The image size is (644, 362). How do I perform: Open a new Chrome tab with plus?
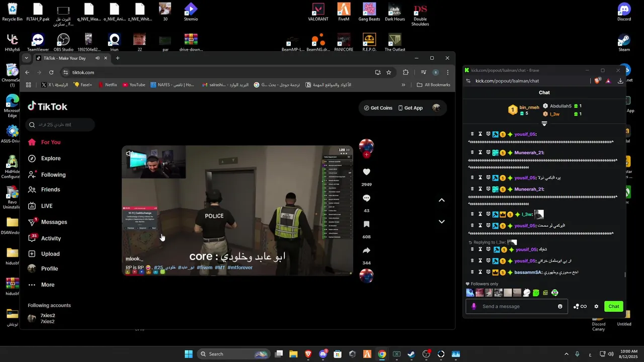pyautogui.click(x=118, y=58)
